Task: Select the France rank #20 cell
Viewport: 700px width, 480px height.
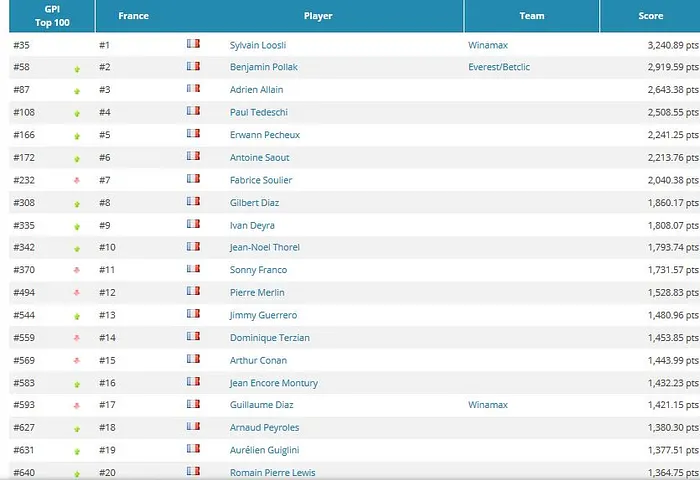Action: [x=107, y=473]
